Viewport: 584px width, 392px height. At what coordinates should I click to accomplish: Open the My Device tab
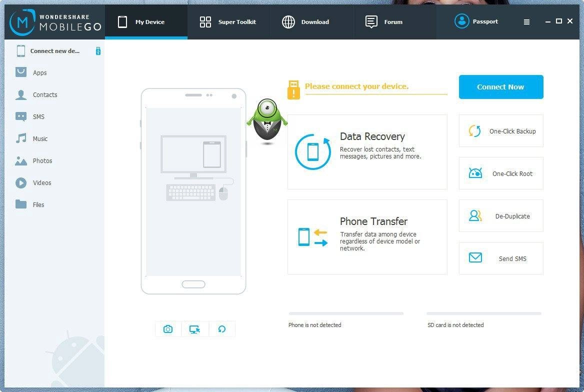point(146,22)
